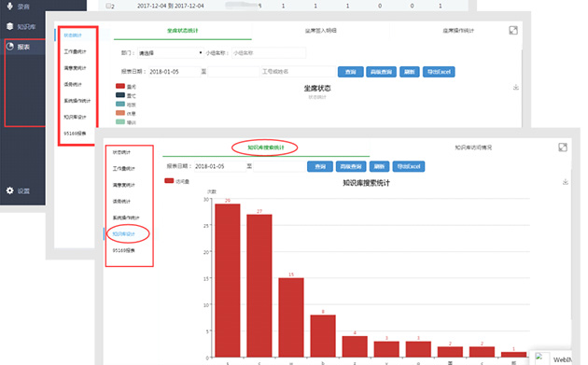This screenshot has width=588, height=365.
Task: Expand the 知识库搜索统计 panel to fullscreen
Action: coord(563,147)
